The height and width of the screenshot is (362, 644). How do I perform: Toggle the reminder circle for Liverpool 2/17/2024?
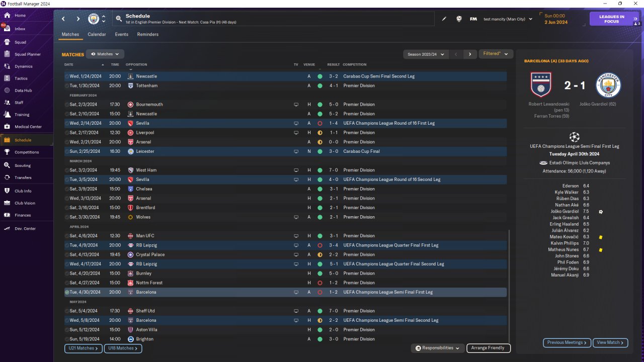tap(67, 133)
